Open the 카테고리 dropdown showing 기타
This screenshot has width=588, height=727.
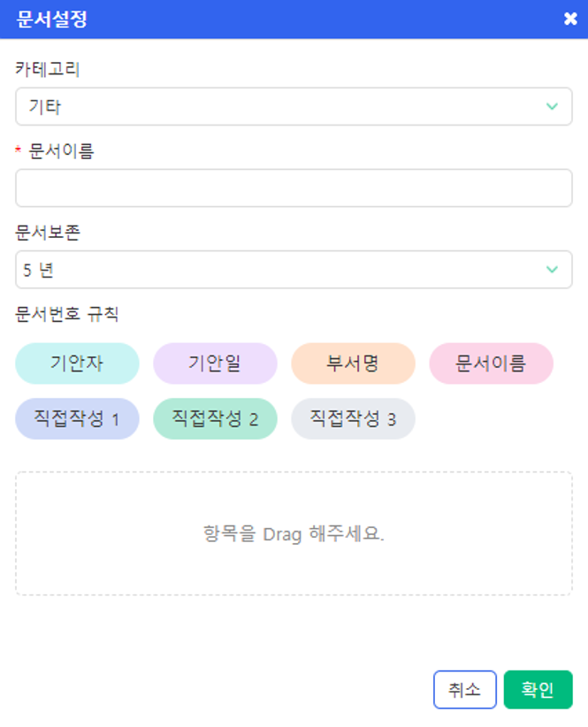[x=294, y=106]
